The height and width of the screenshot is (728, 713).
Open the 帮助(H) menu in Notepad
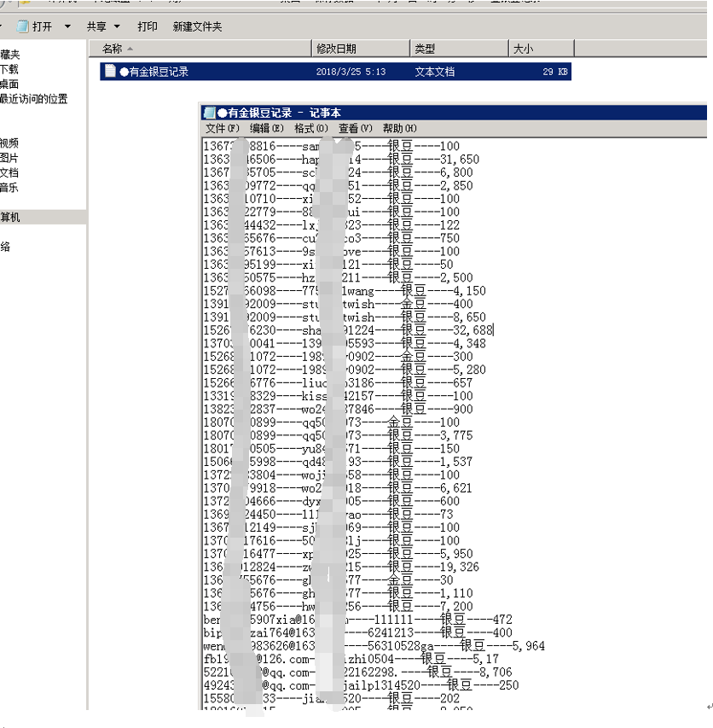(399, 128)
